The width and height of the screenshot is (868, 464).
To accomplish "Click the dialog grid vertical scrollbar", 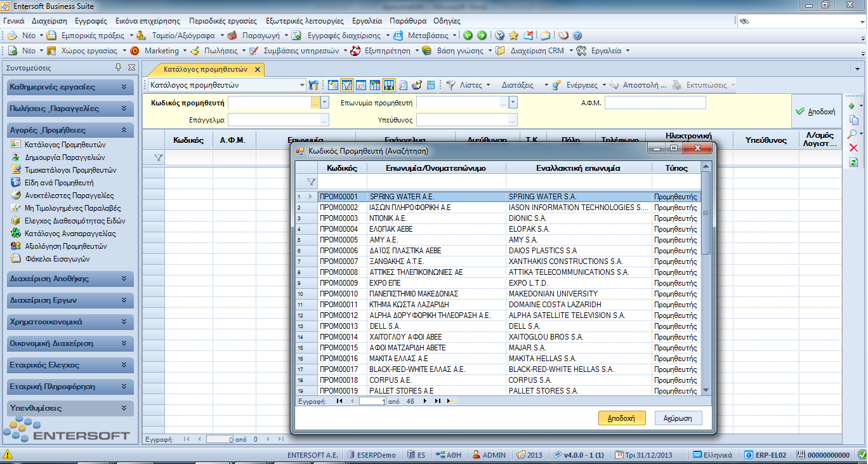I will (706, 278).
